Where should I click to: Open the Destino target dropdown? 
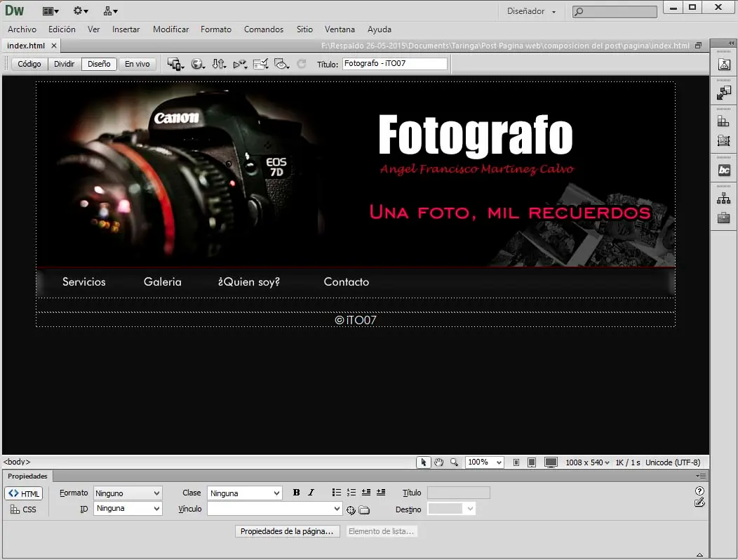coord(451,509)
